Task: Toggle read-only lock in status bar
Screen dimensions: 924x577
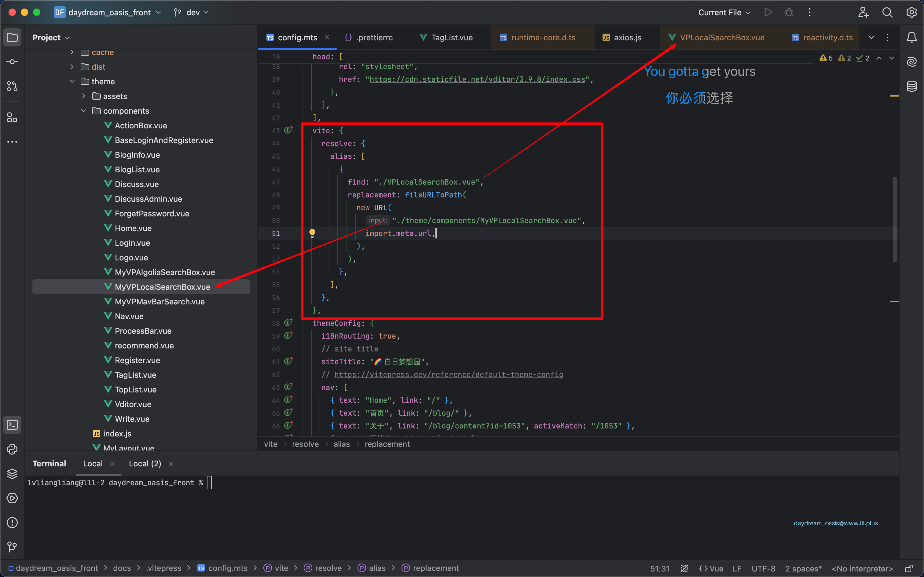Action: coord(909,568)
